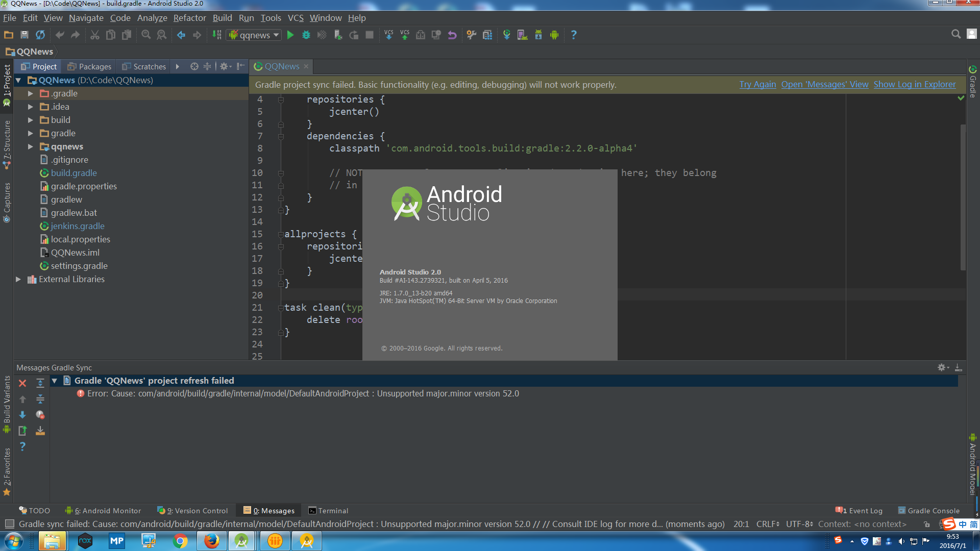980x551 pixels.
Task: Click the Redo arrow icon
Action: (76, 35)
